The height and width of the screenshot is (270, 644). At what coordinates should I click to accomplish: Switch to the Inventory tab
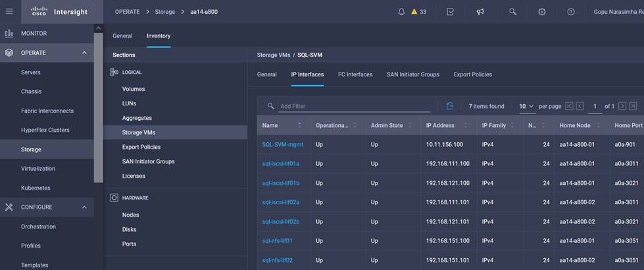click(x=159, y=36)
